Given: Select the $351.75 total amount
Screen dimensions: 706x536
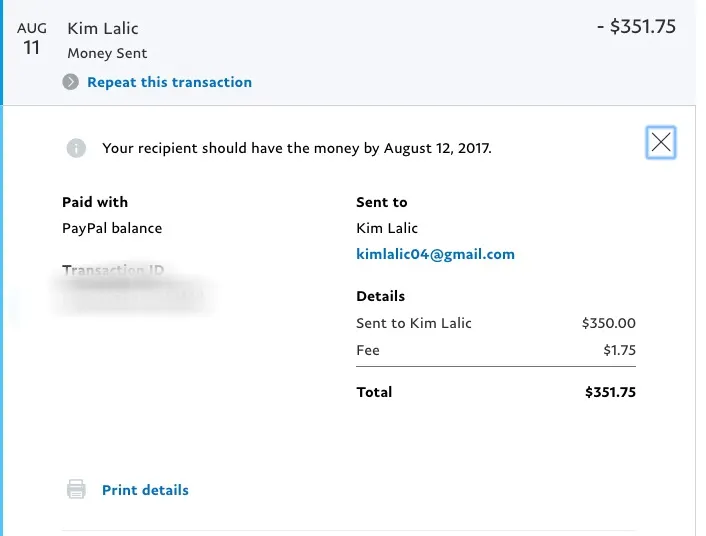Looking at the screenshot, I should click(x=610, y=392).
